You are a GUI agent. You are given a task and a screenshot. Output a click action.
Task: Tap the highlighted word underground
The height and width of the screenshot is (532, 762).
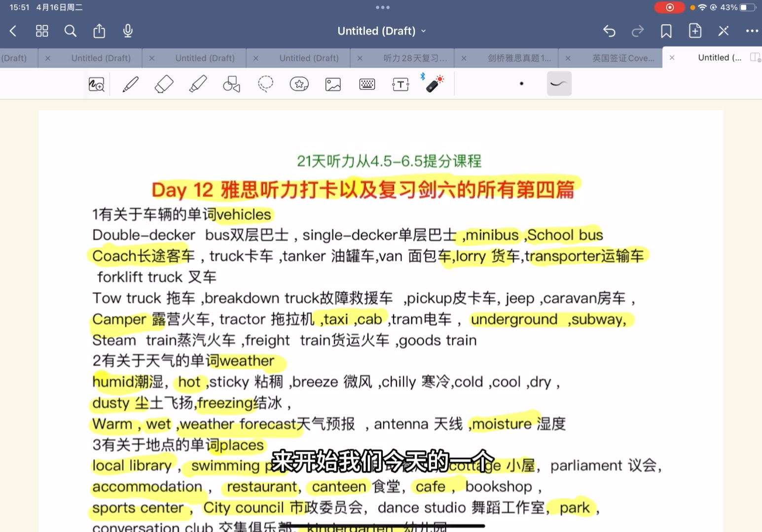coord(514,319)
